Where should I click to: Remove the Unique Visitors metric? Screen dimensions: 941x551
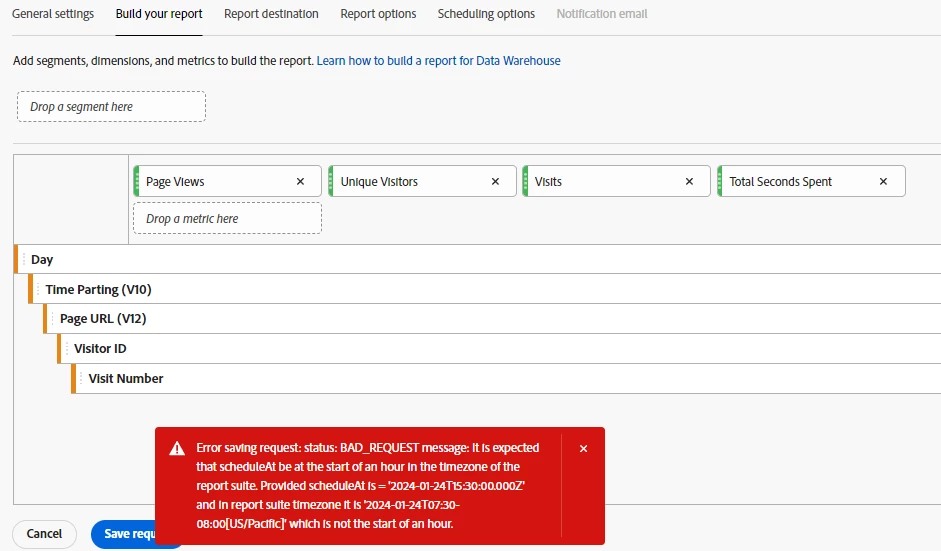[x=495, y=181]
